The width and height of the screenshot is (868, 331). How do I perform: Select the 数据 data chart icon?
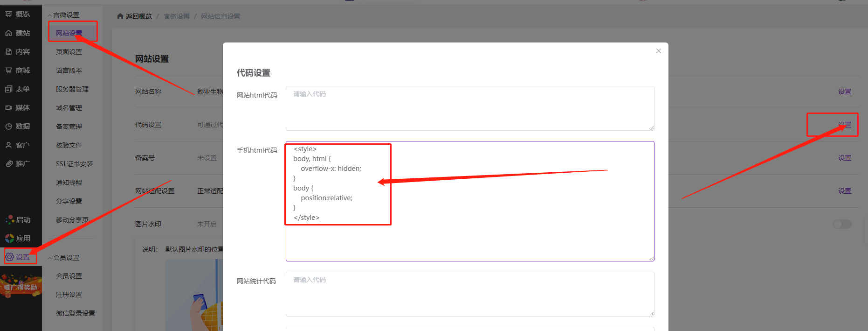coord(9,127)
